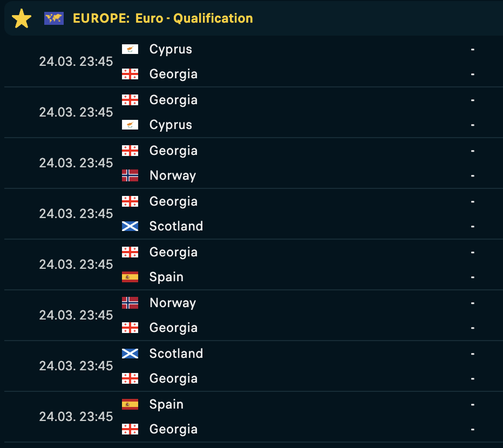Select Cyprus team name in Cyprus–Georgia match

point(171,49)
